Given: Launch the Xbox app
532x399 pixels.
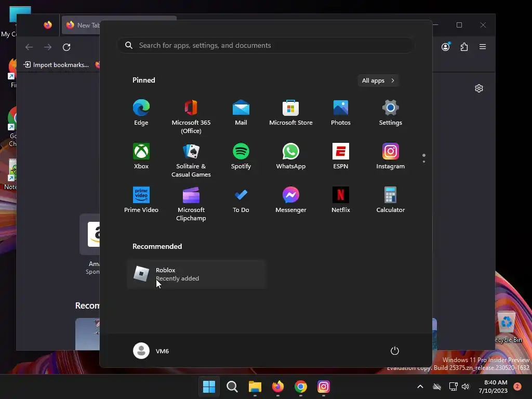Looking at the screenshot, I should 141,156.
